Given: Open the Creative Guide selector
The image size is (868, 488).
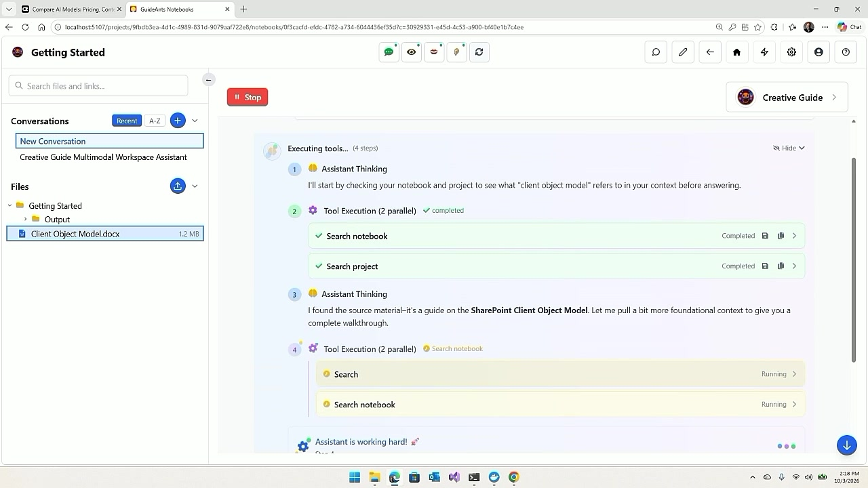Looking at the screenshot, I should tap(787, 98).
